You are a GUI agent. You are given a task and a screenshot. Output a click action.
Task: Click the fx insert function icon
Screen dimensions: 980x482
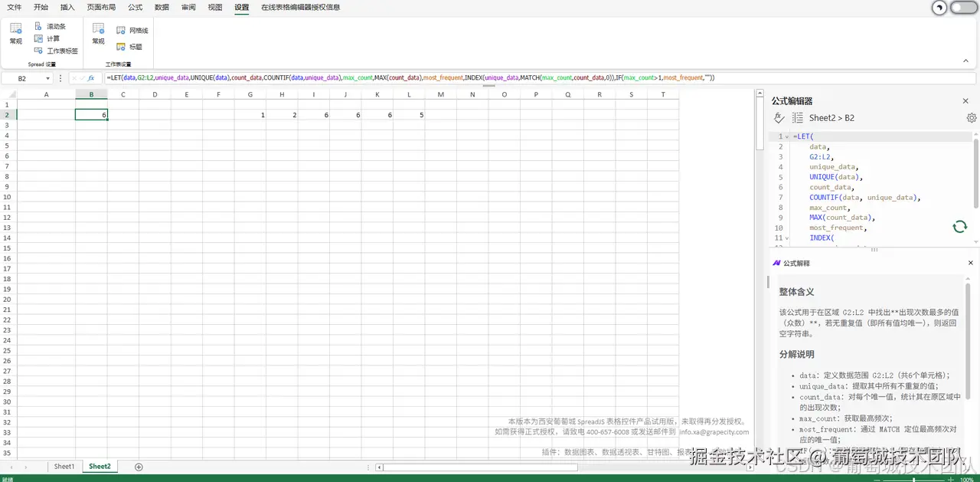click(x=91, y=78)
